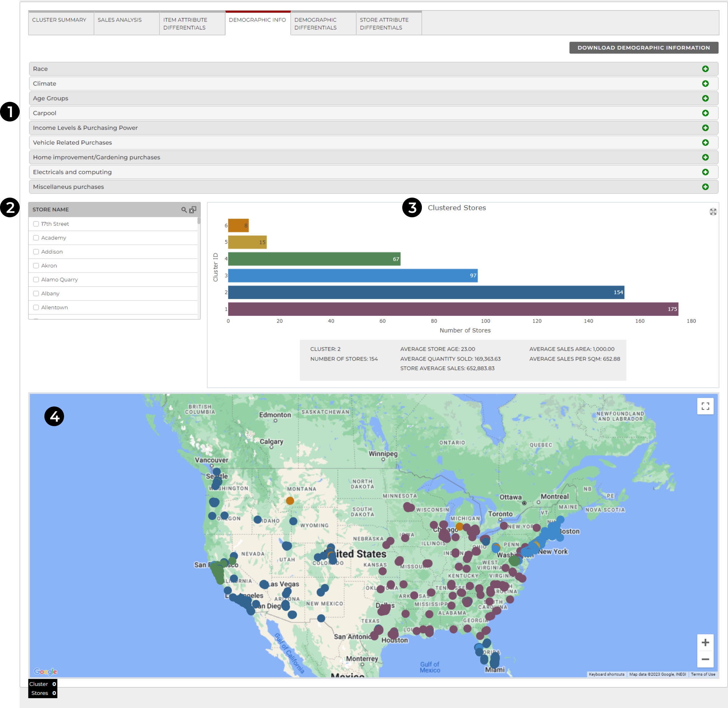Open Google Maps Terms of Use link
The width and height of the screenshot is (728, 708).
click(x=703, y=674)
